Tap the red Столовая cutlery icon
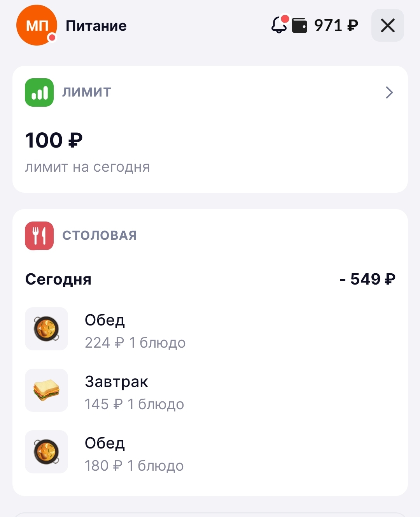420x517 pixels. (x=39, y=236)
